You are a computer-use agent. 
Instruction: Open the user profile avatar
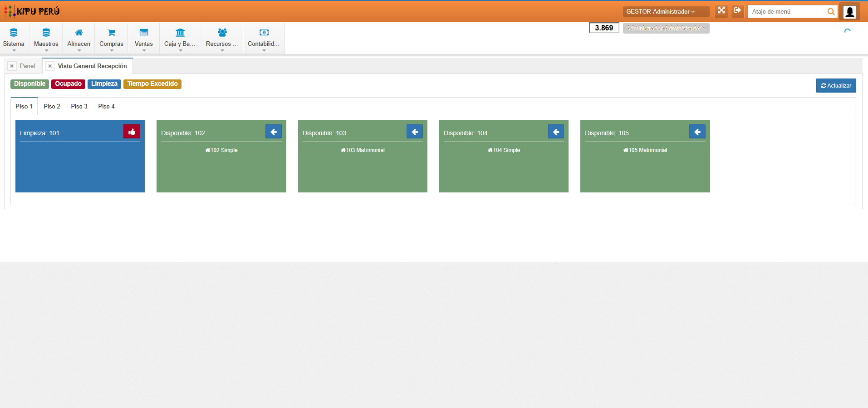(850, 12)
